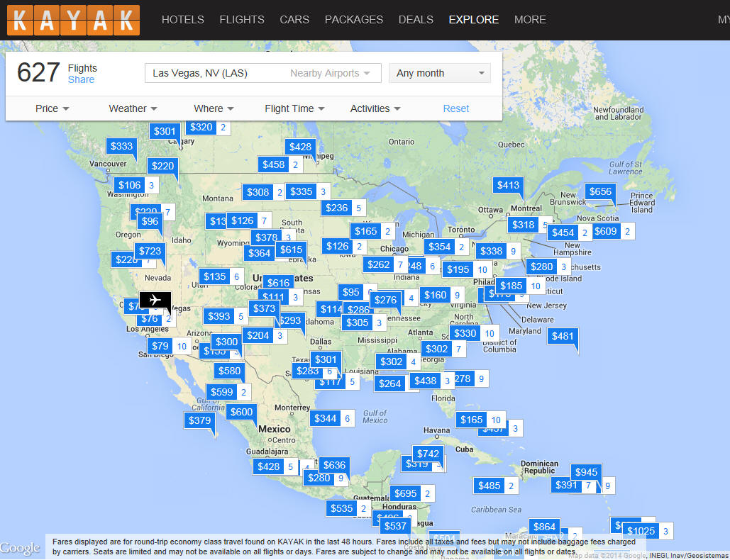Click the $413 fare marker

[508, 185]
